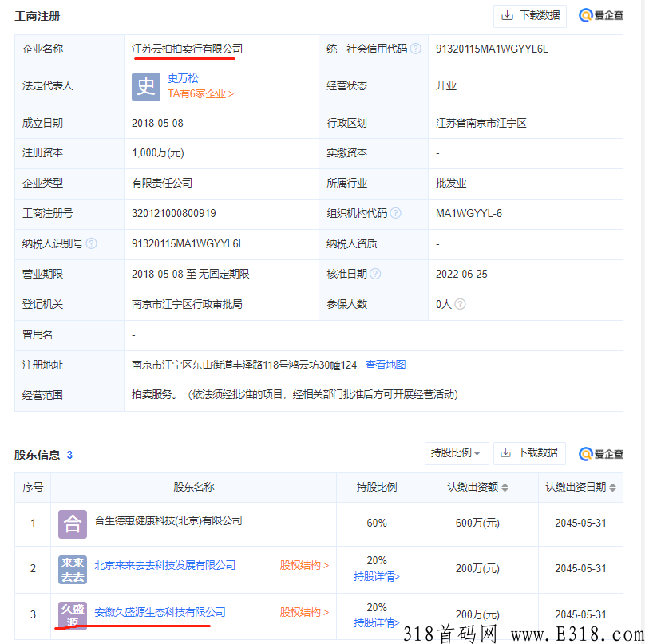The image size is (645, 644).
Task: Click help icon beside 纳税人识别号
Action: click(x=91, y=243)
